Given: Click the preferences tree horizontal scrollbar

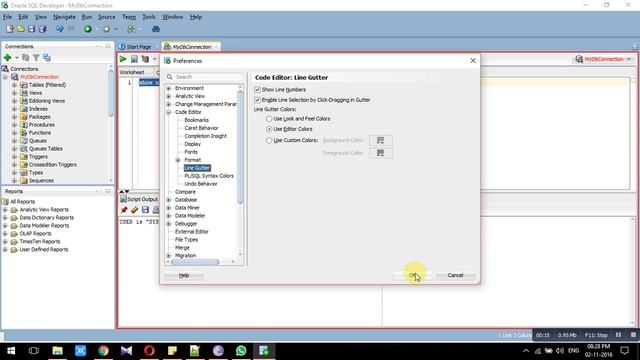Looking at the screenshot, I should 195,262.
